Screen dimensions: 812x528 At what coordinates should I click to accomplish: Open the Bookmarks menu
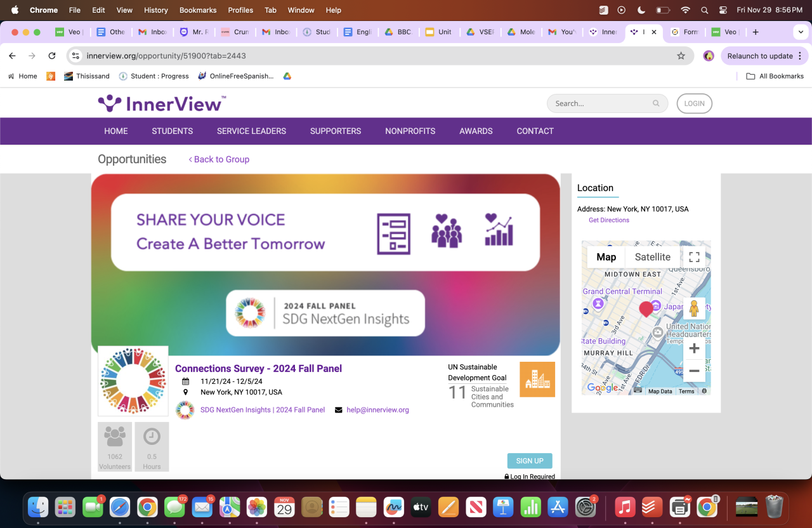198,10
